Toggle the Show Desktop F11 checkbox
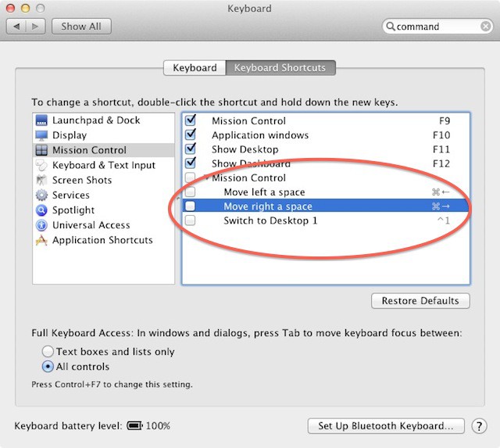Screen dimensions: 500x448 [191, 149]
